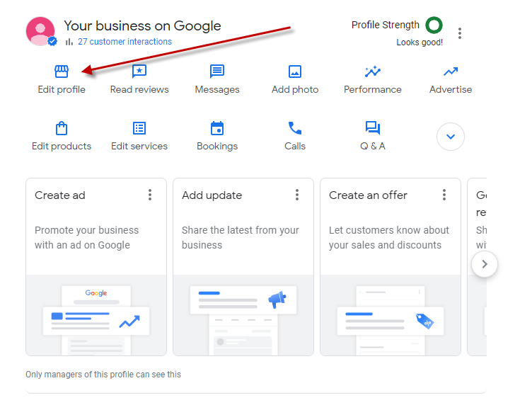The width and height of the screenshot is (532, 405).
Task: Click the Edit products label
Action: tap(62, 147)
